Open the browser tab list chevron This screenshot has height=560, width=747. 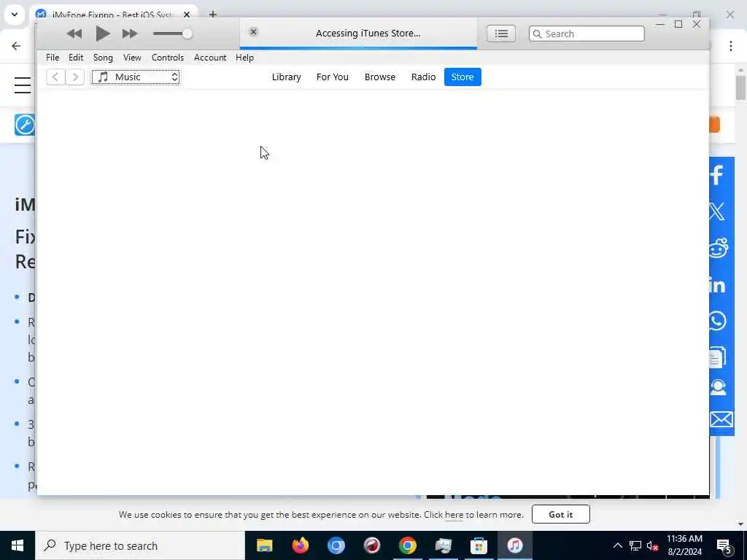click(15, 15)
